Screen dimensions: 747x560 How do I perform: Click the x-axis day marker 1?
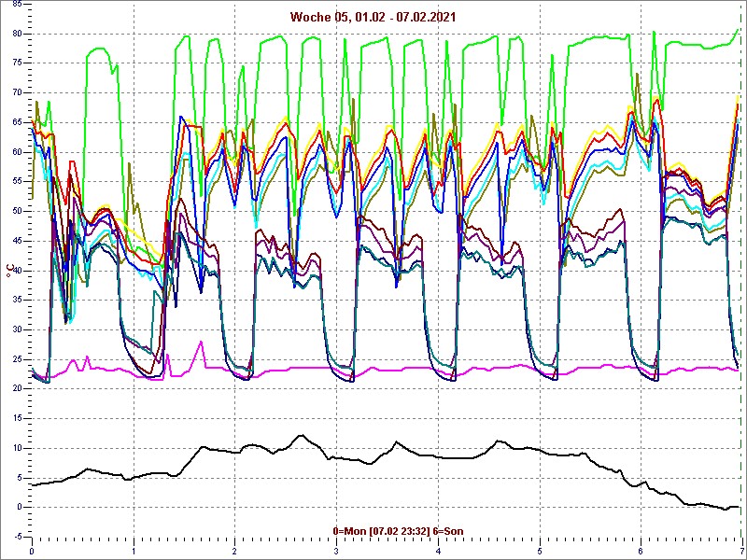tap(134, 551)
